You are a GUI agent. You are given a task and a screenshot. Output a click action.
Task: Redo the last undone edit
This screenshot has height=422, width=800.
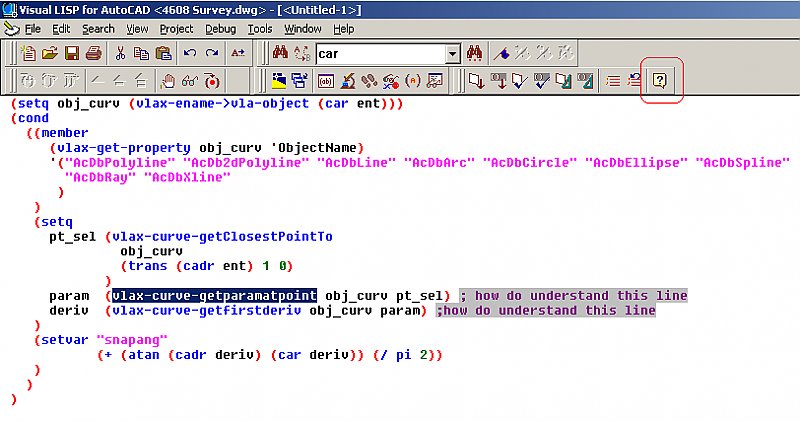click(x=212, y=53)
